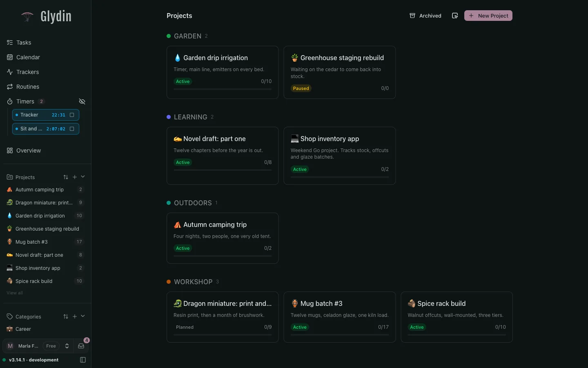
Task: Add a new category with plus icon
Action: 75,316
